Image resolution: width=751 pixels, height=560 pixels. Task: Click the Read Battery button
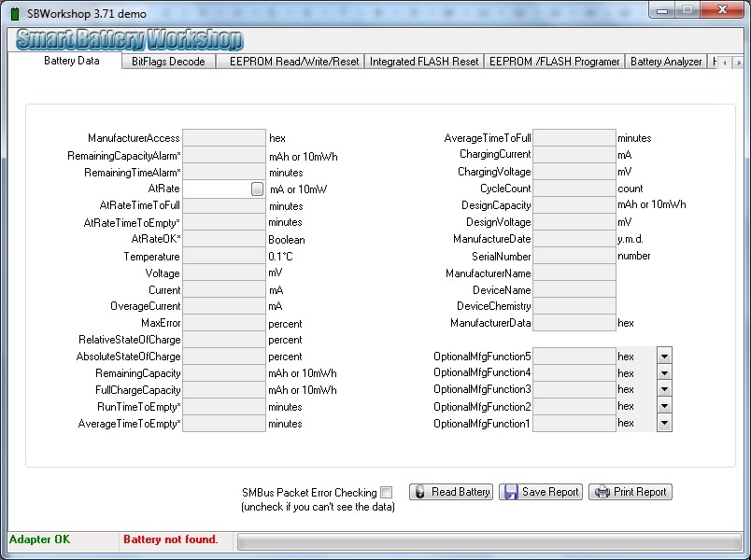[451, 492]
